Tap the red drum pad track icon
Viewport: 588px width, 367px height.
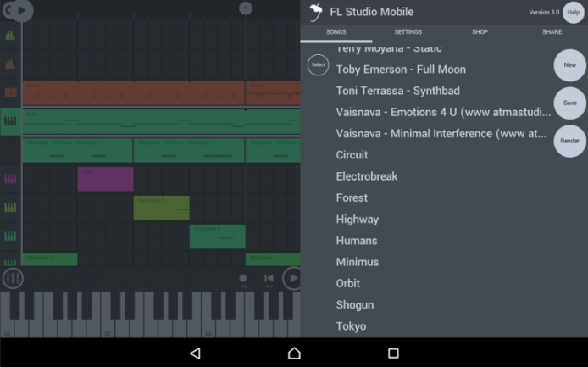pos(11,92)
